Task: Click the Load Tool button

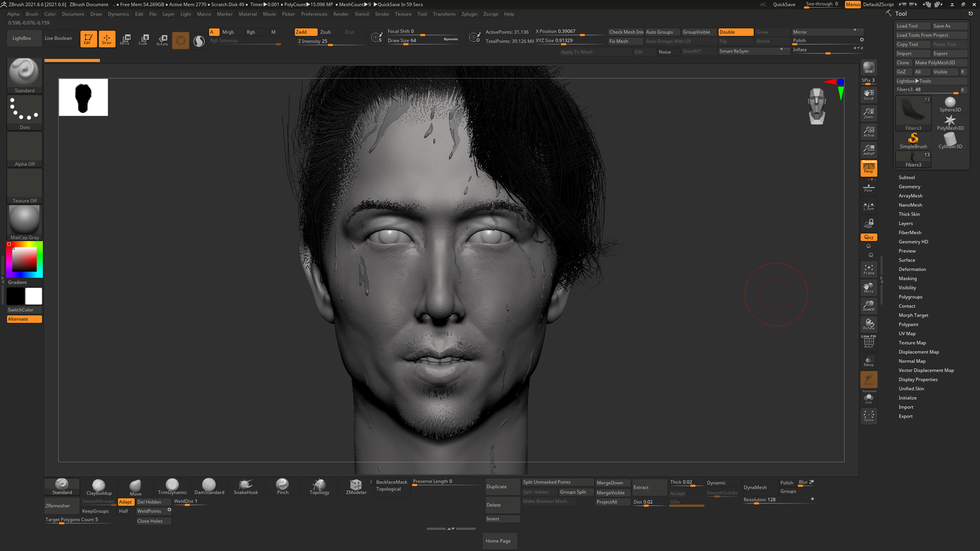Action: 912,26
